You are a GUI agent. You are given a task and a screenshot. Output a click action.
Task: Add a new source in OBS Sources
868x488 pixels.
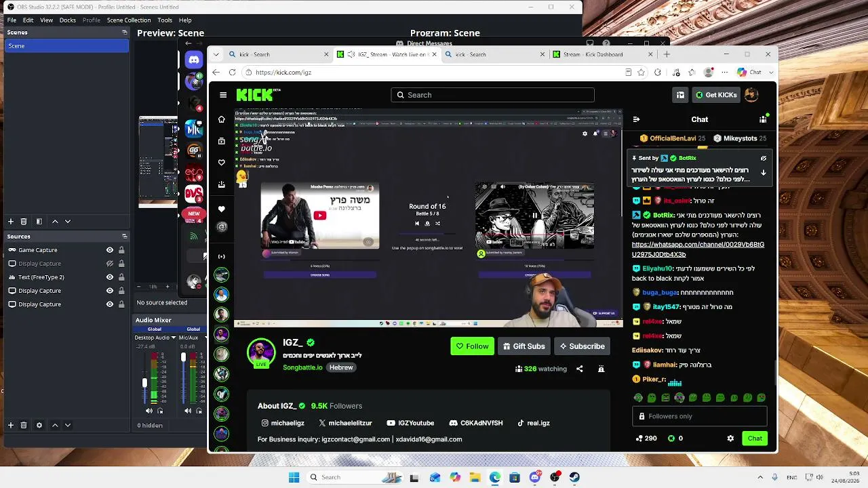pos(11,425)
